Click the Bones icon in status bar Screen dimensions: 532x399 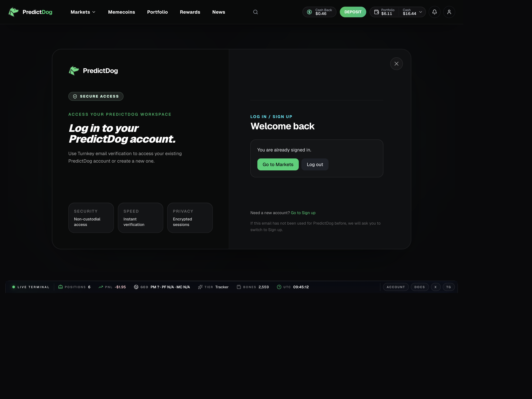pos(239,287)
